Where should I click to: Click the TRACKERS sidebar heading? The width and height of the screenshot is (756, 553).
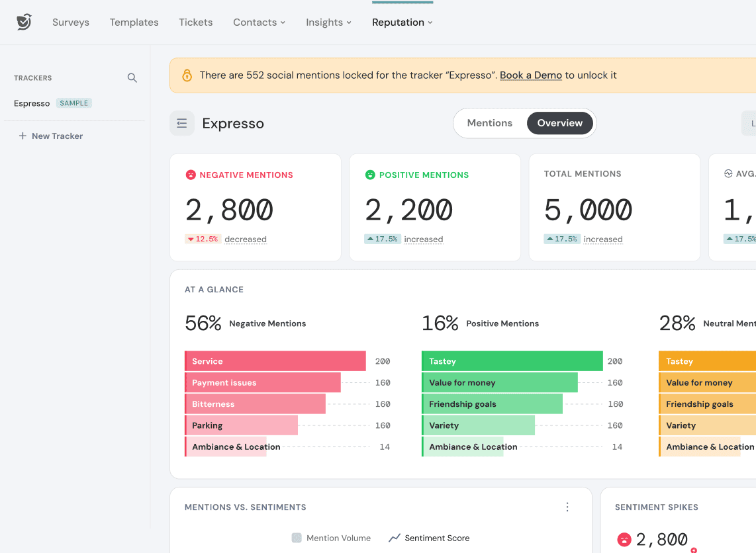33,77
